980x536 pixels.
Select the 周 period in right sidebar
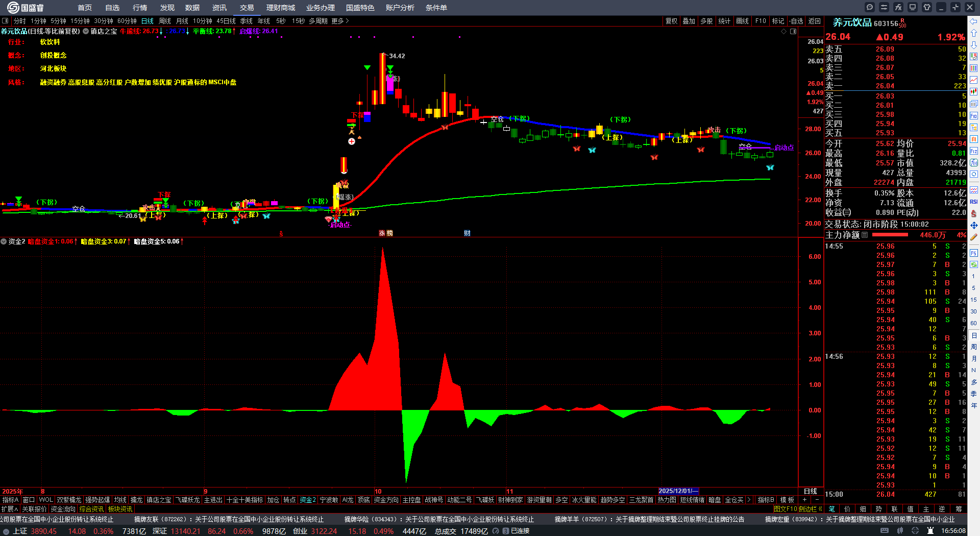pyautogui.click(x=974, y=347)
